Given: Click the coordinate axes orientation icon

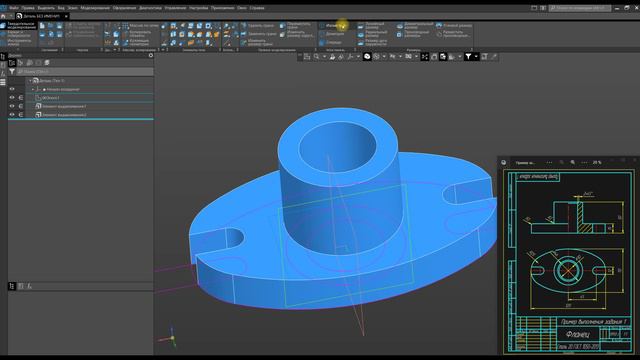Looking at the screenshot, I should pos(350,57).
